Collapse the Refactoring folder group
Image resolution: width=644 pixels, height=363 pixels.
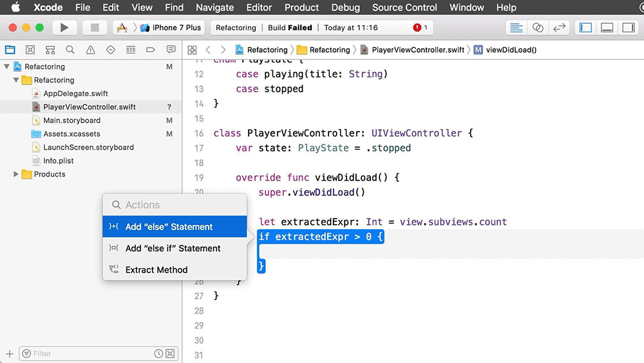[16, 80]
